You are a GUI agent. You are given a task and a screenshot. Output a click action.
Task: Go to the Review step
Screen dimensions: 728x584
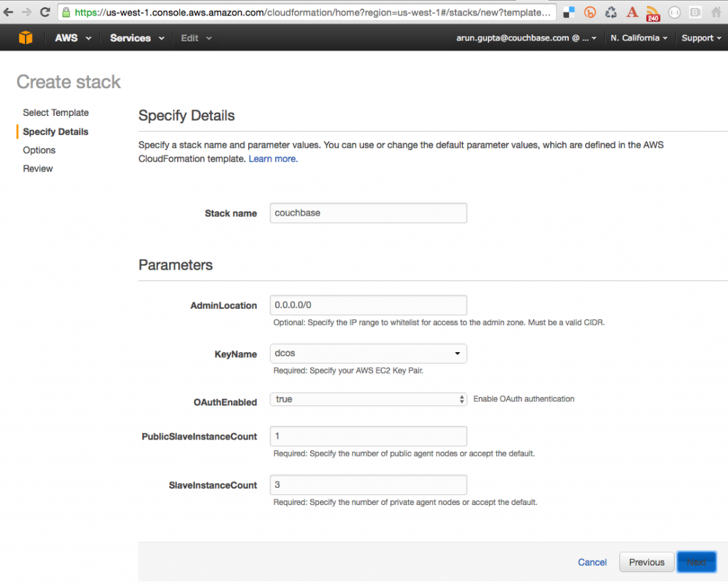(x=38, y=169)
